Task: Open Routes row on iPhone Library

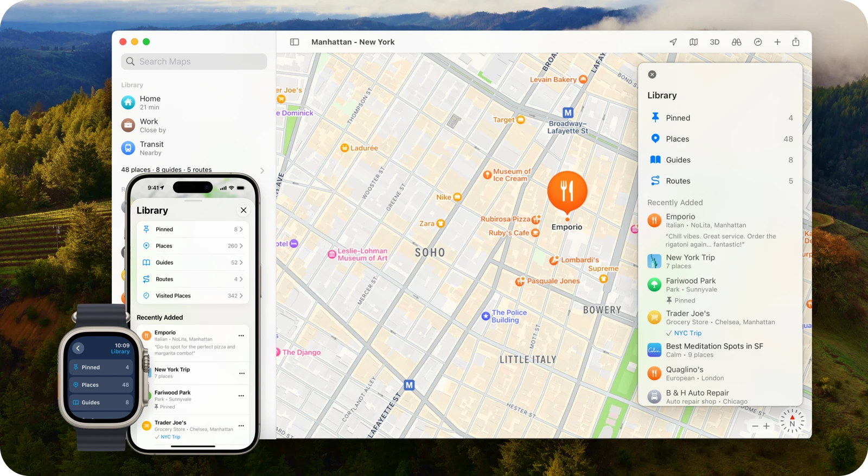Action: [x=193, y=279]
